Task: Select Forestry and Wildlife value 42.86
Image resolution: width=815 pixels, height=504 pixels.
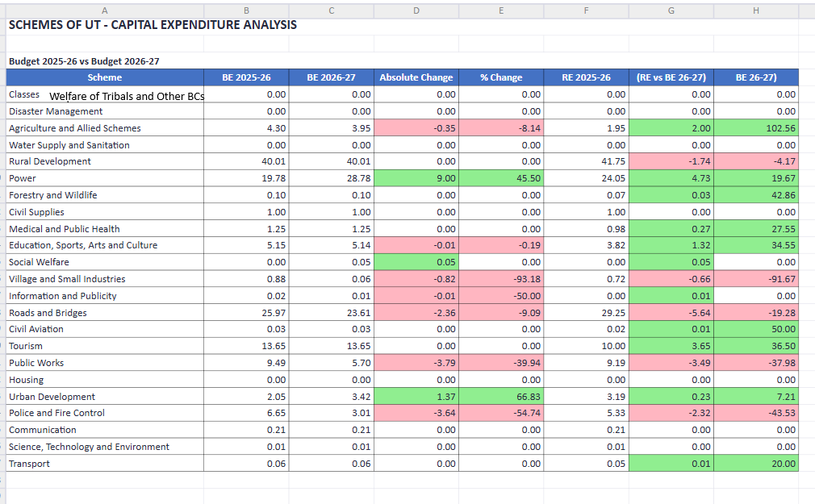Action: pos(756,195)
